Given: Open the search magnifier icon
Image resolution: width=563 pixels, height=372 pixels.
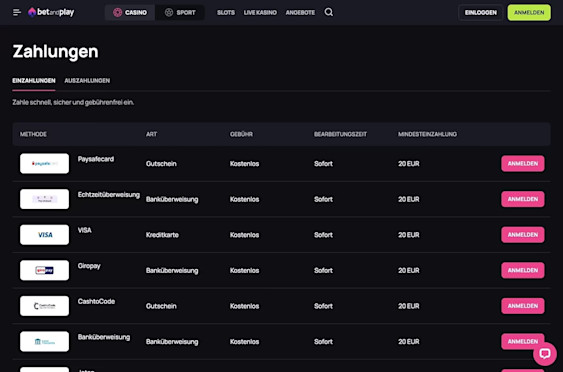Looking at the screenshot, I should (x=329, y=12).
